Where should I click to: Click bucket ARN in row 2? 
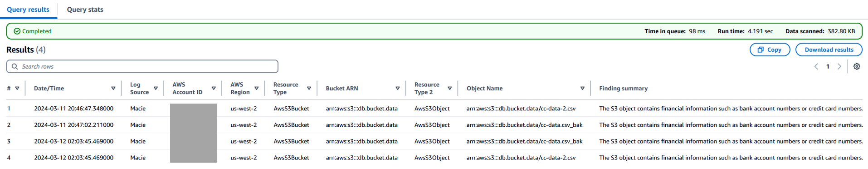click(361, 125)
